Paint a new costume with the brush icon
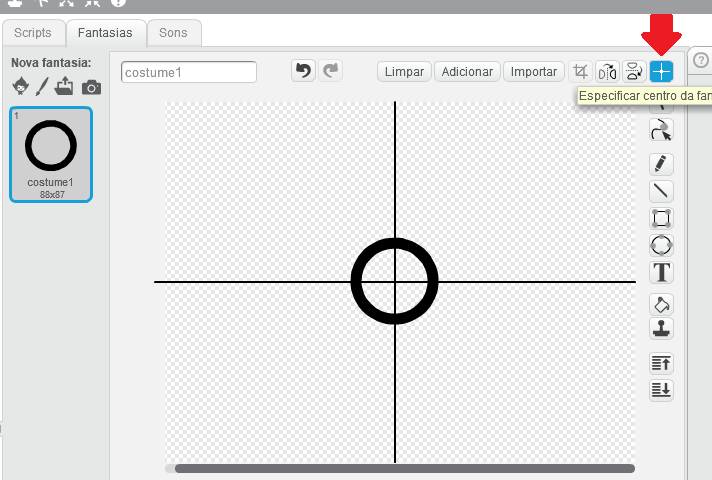Image resolution: width=712 pixels, height=480 pixels. click(42, 86)
